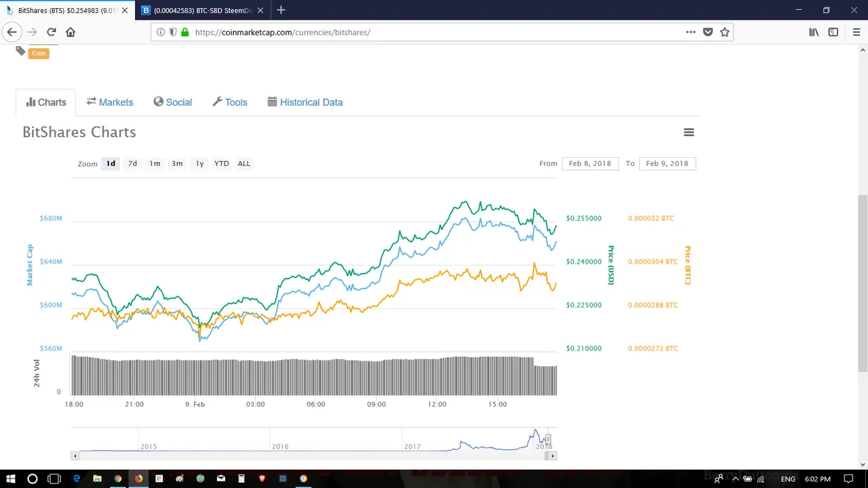
Task: Open Firefox library icon
Action: [814, 32]
